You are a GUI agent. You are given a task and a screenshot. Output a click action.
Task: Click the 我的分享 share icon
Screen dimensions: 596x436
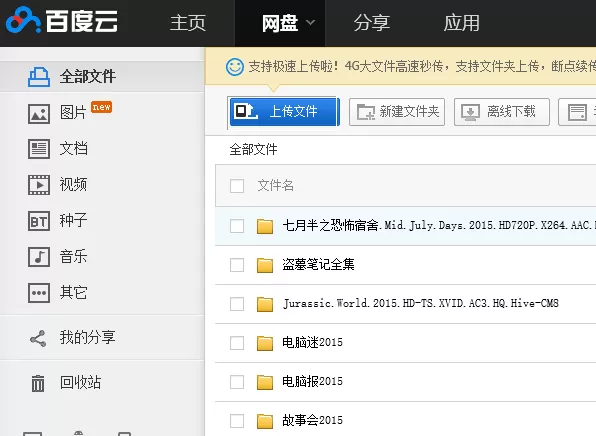(x=38, y=338)
